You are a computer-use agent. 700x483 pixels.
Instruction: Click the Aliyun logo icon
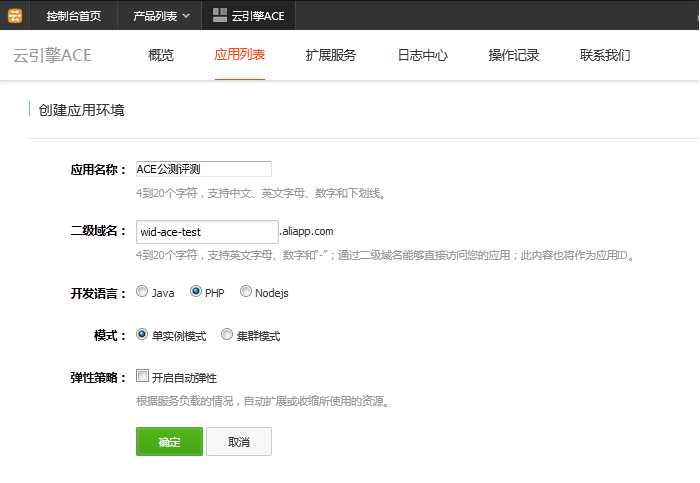pos(15,15)
